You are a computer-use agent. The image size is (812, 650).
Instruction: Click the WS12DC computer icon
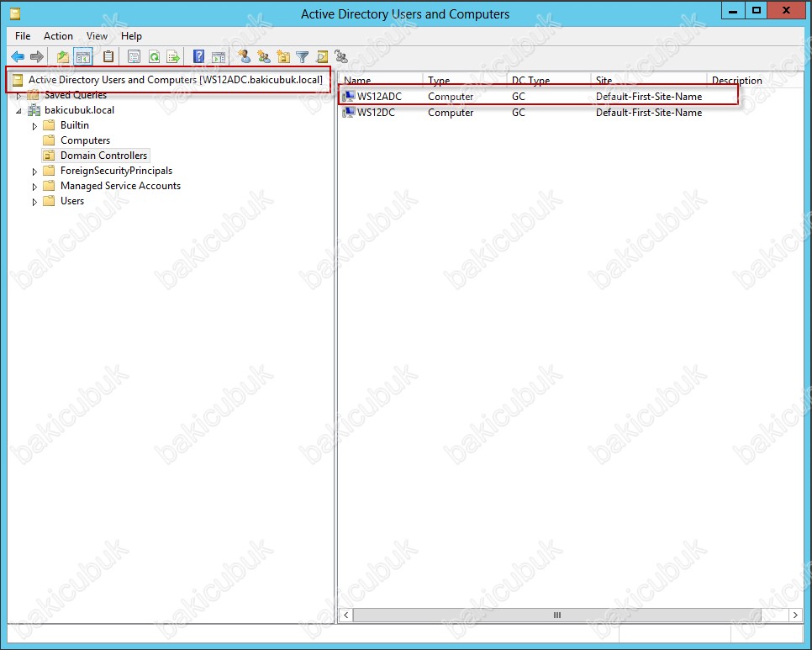click(x=349, y=113)
